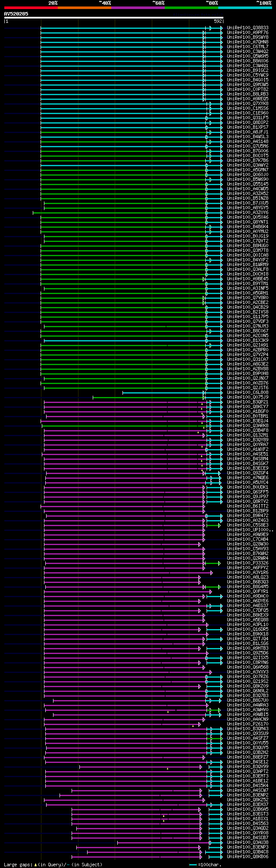Open the UniRef100_A8G3E2 hit
This screenshot has height=868, width=276.
click(248, 364)
